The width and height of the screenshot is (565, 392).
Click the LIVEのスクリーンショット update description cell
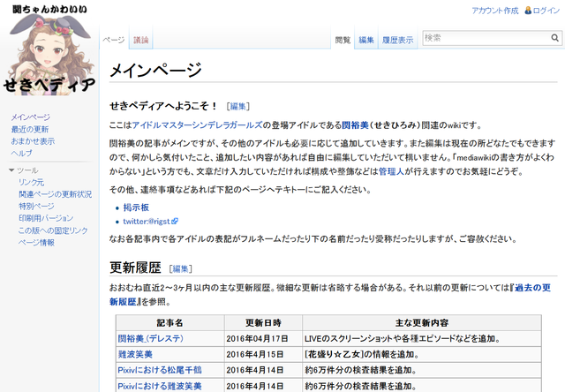coord(422,339)
